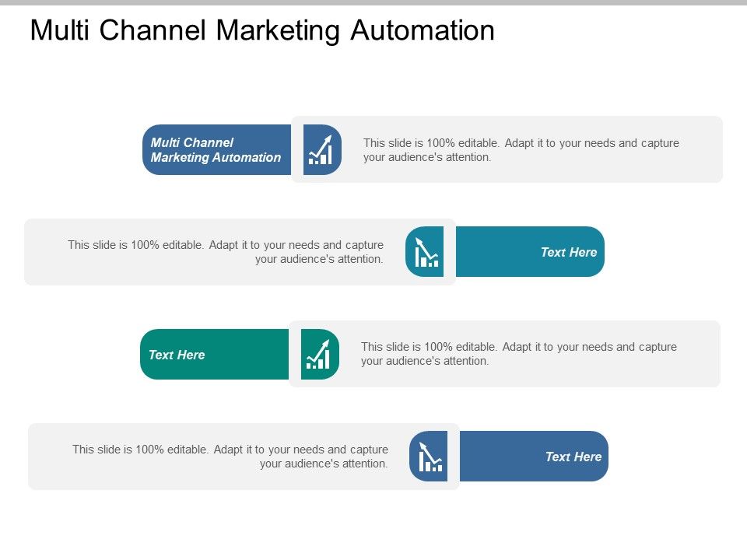This screenshot has height=560, width=747.
Task: Select the blue label 'Multi Channel Marketing Automation'
Action: [216, 149]
